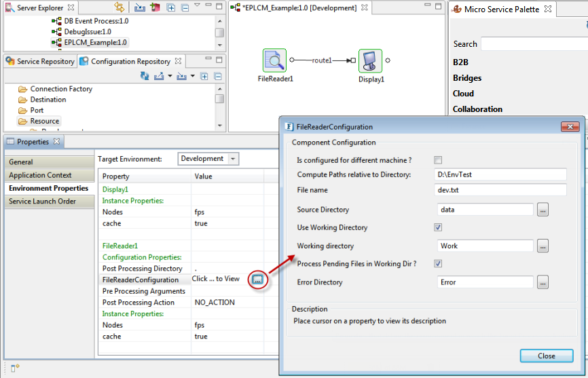
Task: Disable Process Pending Files in Working Dir
Action: coord(438,263)
